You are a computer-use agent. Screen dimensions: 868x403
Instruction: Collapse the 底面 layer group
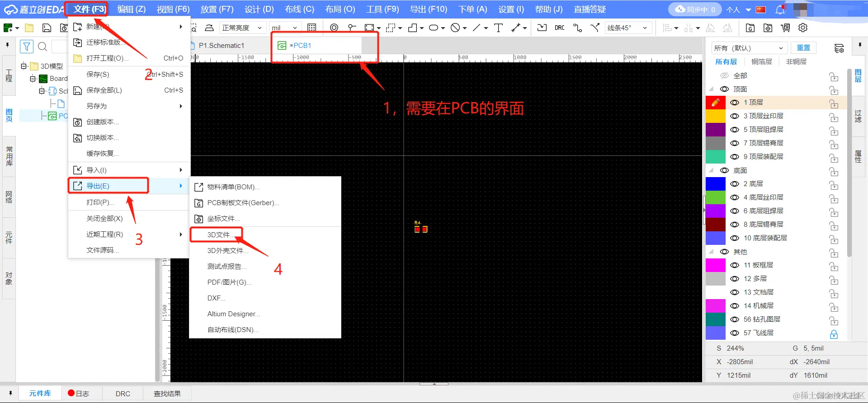pos(712,170)
